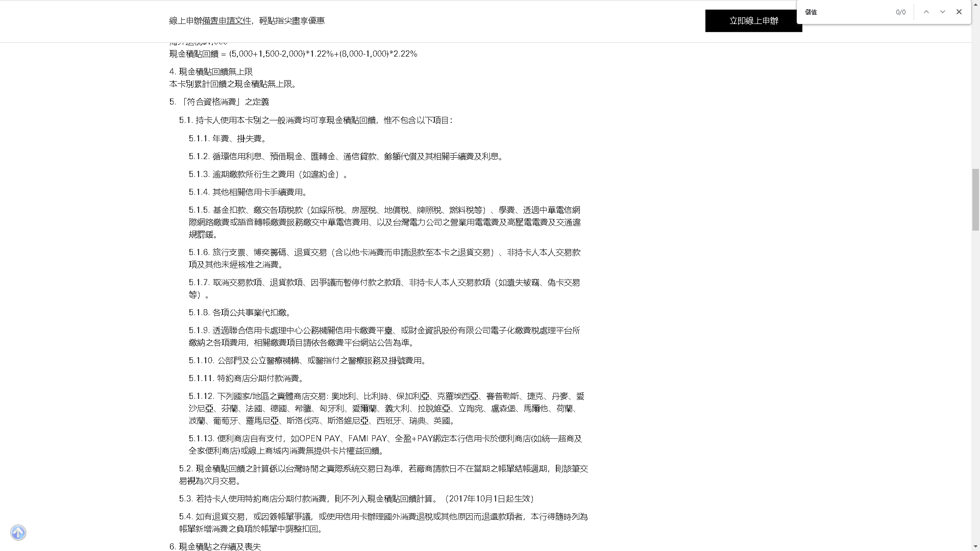The image size is (980, 551).
Task: Click clause 5.1.11 特約商店分期付款消費
Action: [x=247, y=379]
